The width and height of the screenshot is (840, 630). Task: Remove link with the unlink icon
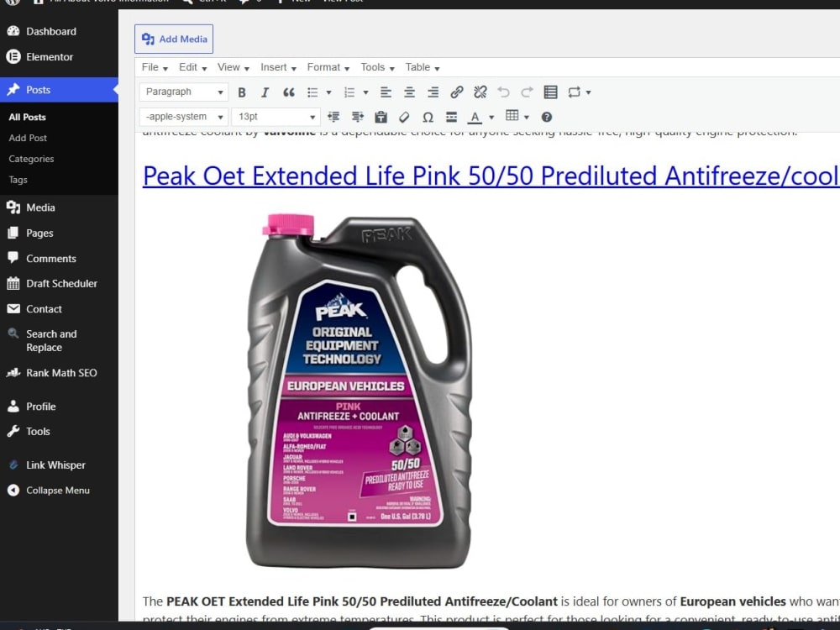(480, 92)
